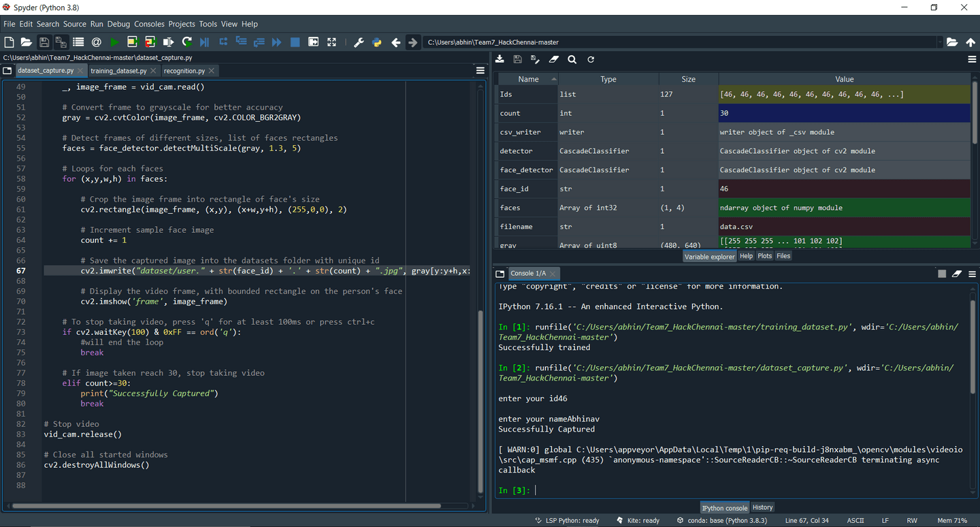The width and height of the screenshot is (980, 527).
Task: Open the Consoles menu
Action: [149, 24]
